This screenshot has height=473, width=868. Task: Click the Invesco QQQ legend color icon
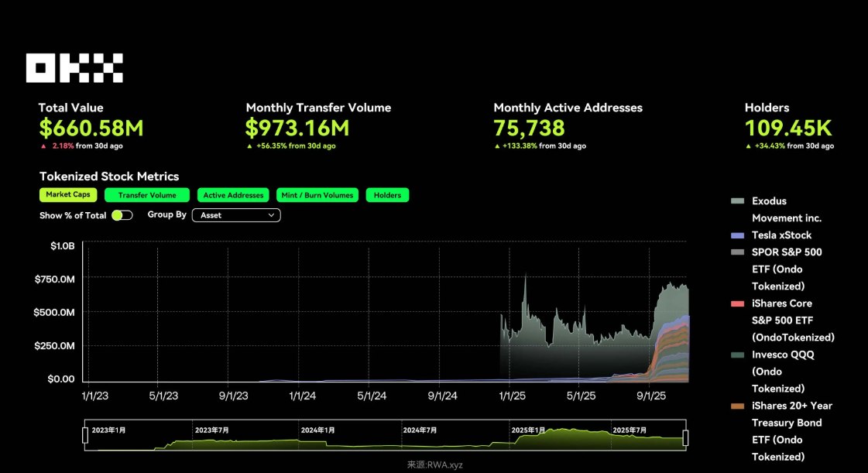click(737, 355)
